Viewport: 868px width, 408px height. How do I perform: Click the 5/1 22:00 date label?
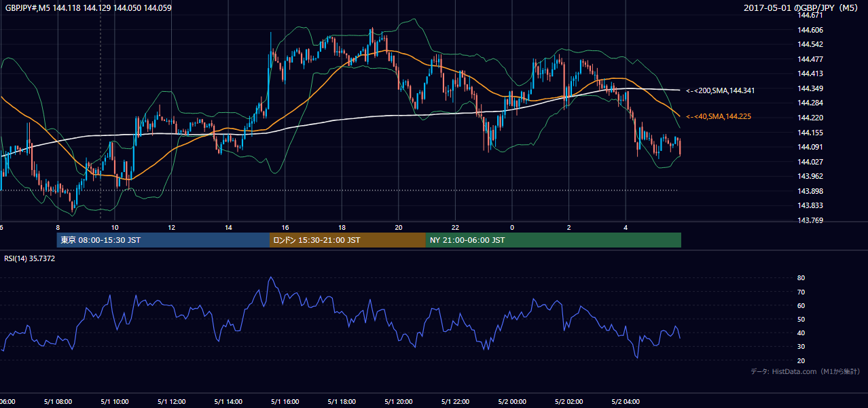455,402
